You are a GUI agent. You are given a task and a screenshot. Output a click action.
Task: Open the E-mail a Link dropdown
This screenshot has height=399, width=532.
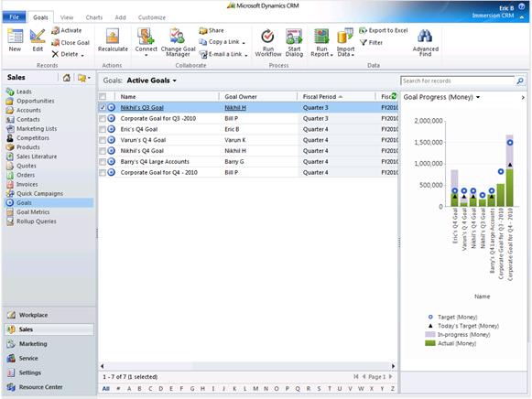pyautogui.click(x=246, y=55)
